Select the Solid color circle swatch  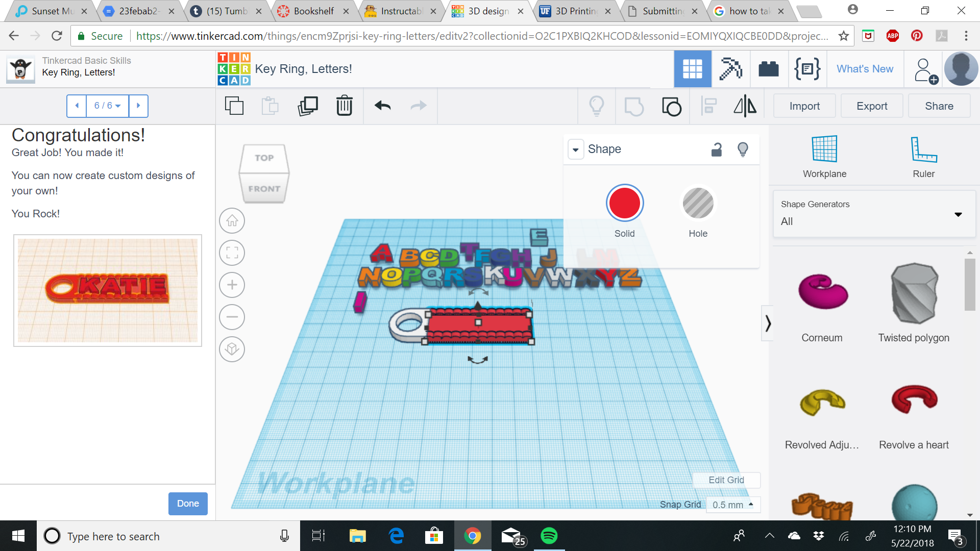(624, 203)
